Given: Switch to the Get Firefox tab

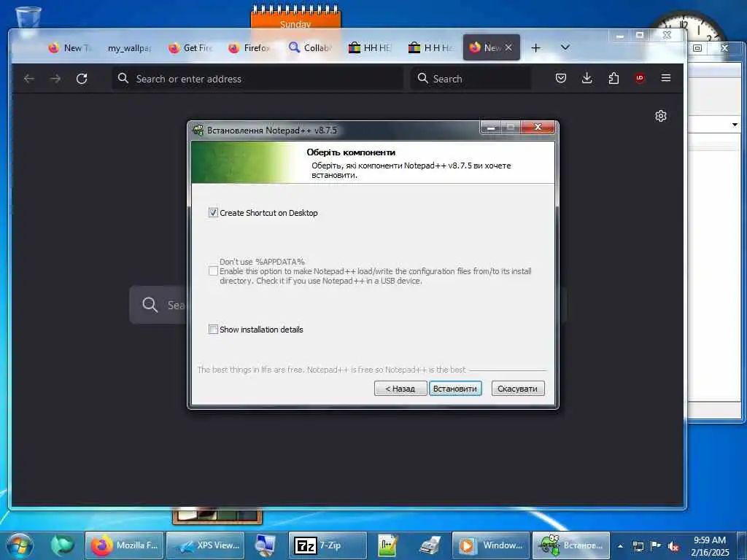Looking at the screenshot, I should point(190,47).
